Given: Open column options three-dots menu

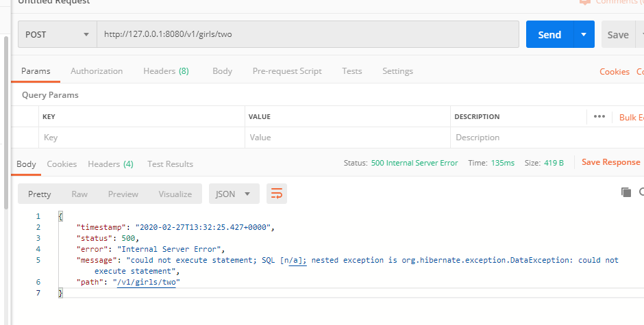Looking at the screenshot, I should (599, 116).
